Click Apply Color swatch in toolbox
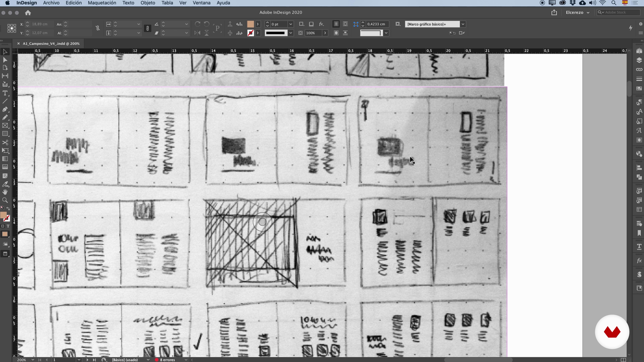 [x=5, y=234]
